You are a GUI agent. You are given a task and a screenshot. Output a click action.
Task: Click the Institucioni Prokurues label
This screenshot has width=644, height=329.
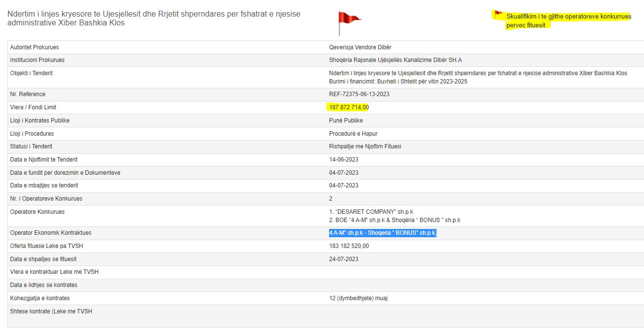pos(37,60)
